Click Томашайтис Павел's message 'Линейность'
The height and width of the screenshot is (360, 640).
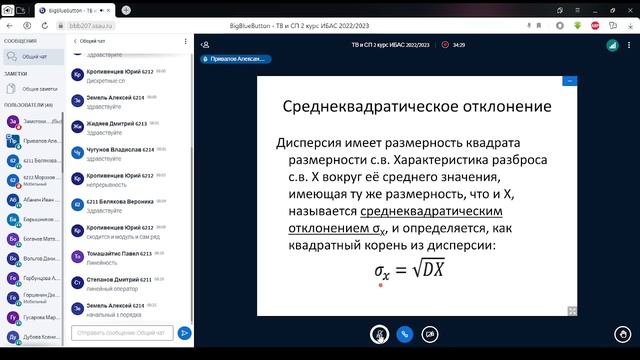[102, 263]
